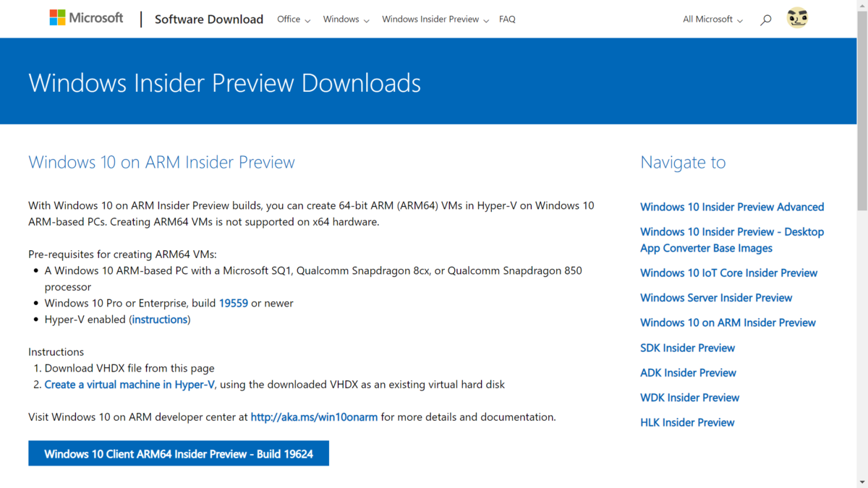Navigate to Windows 10 Insider Preview Advanced

[x=732, y=207]
